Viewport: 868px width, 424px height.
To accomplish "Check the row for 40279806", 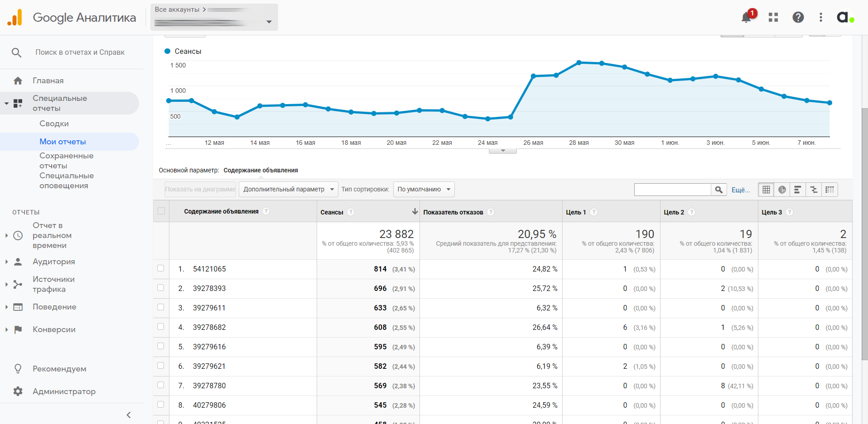I will pos(160,405).
